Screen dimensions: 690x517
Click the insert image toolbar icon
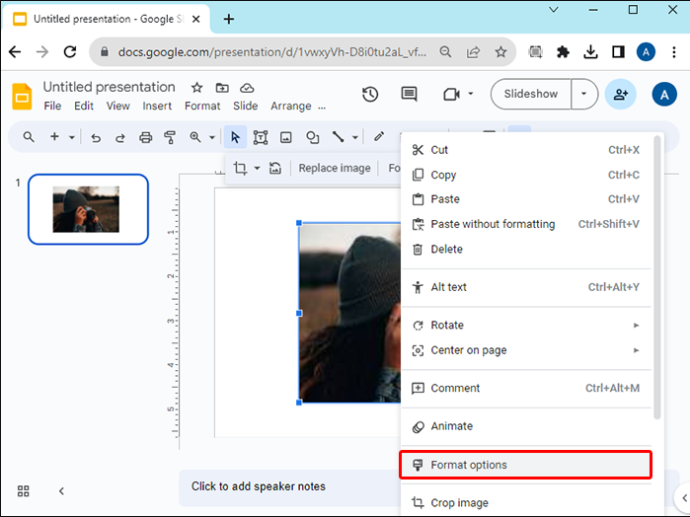(x=286, y=137)
